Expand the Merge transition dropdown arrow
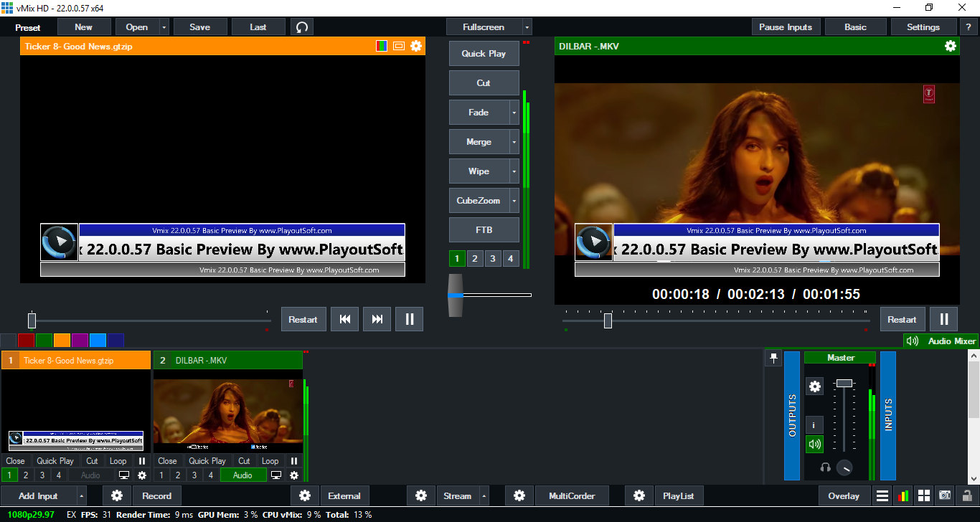This screenshot has width=980, height=522. click(514, 142)
